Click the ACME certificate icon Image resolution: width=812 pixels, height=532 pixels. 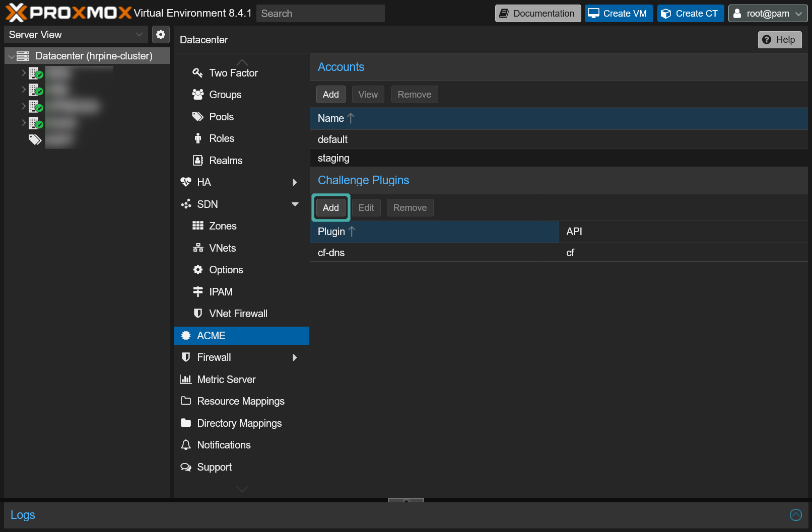point(186,336)
